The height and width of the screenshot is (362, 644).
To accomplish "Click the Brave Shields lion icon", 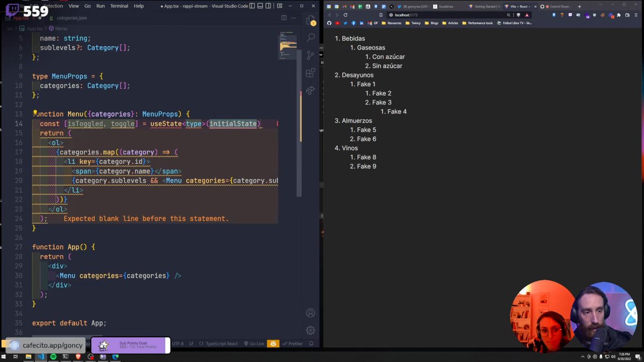I will (x=518, y=15).
